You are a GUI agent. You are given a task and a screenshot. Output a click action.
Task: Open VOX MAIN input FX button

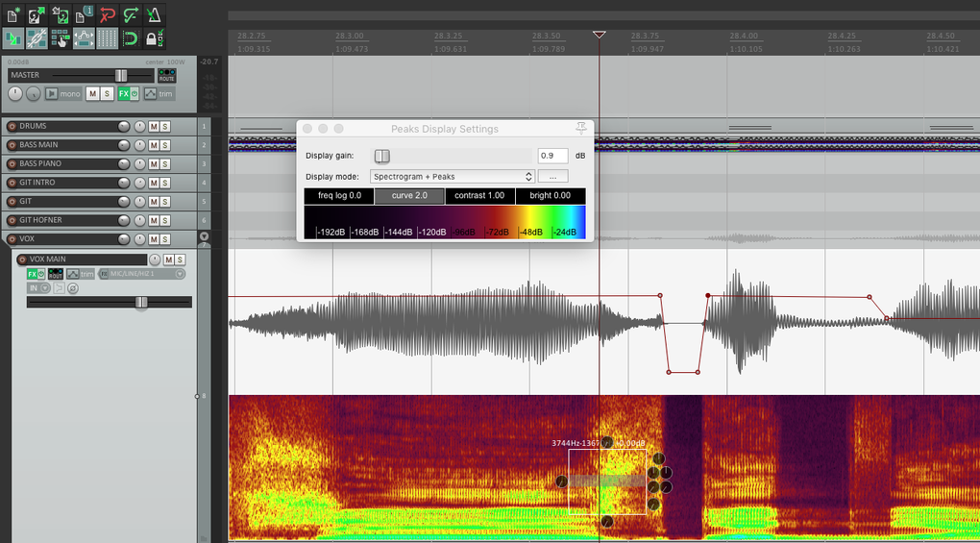[103, 274]
